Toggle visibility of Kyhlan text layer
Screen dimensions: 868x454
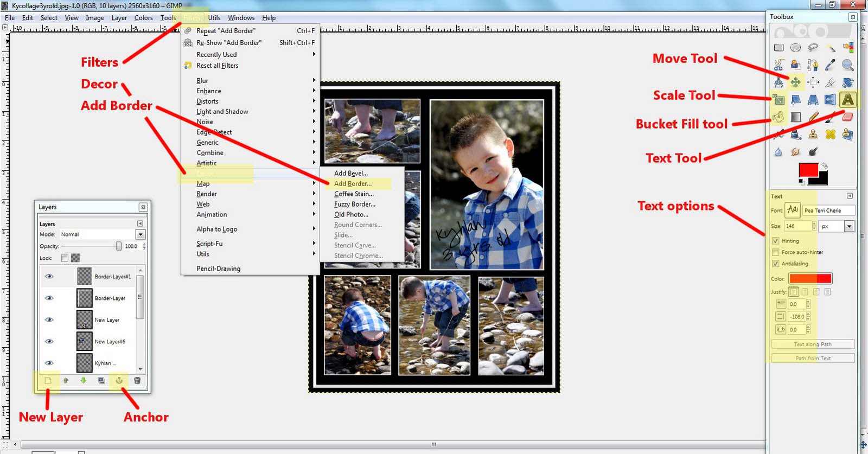49,363
